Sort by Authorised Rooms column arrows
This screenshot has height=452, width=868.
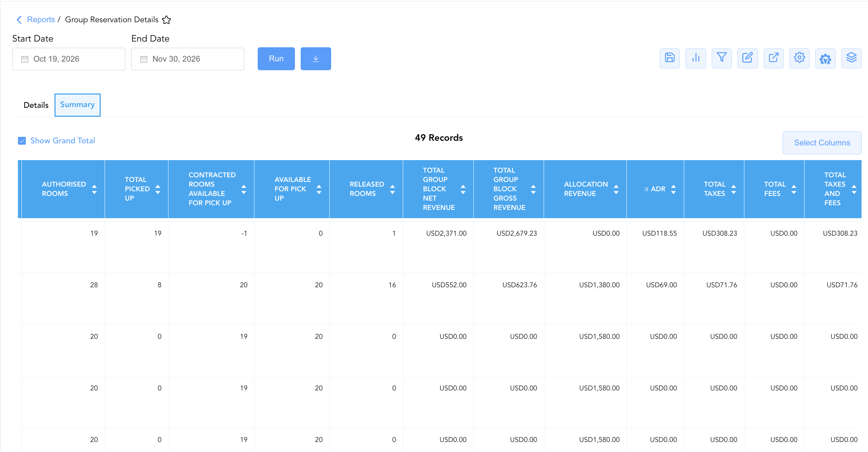pyautogui.click(x=94, y=189)
